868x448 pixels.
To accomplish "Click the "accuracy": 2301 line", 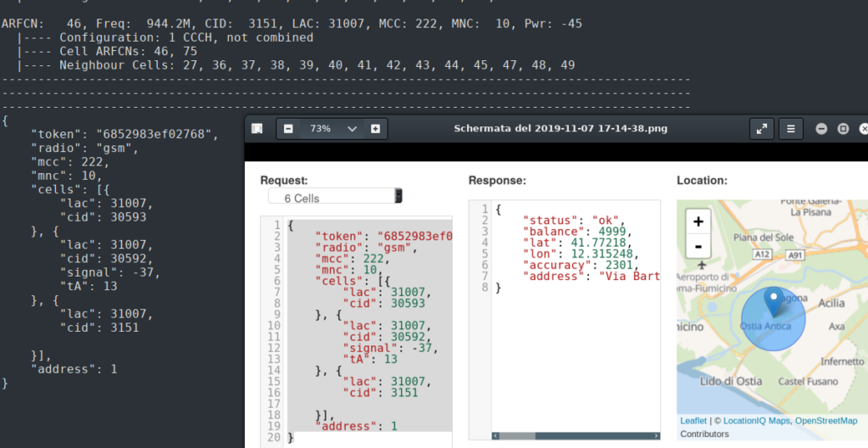I will [580, 265].
